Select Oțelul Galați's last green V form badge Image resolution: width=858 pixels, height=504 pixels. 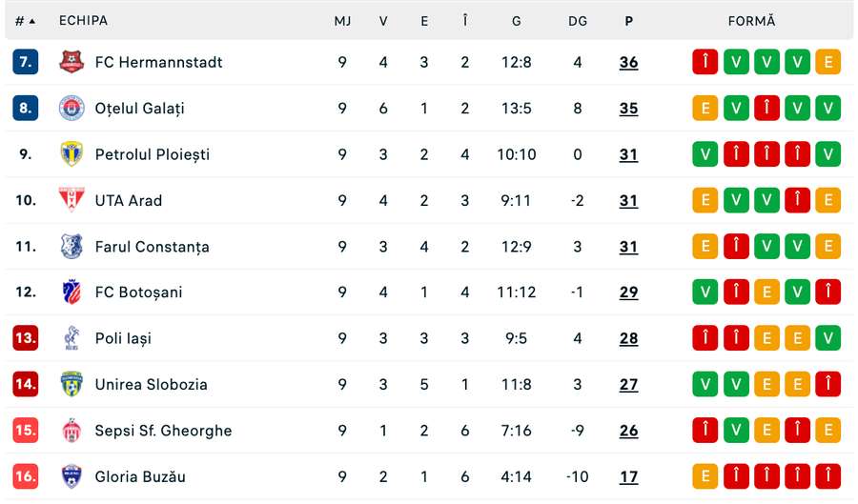(x=827, y=108)
